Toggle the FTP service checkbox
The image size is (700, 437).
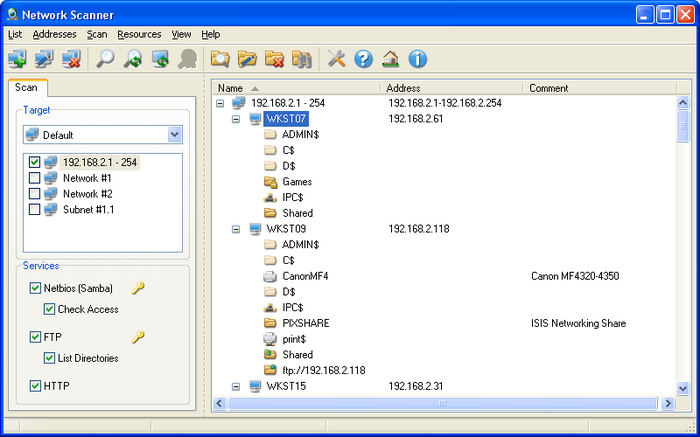point(35,337)
